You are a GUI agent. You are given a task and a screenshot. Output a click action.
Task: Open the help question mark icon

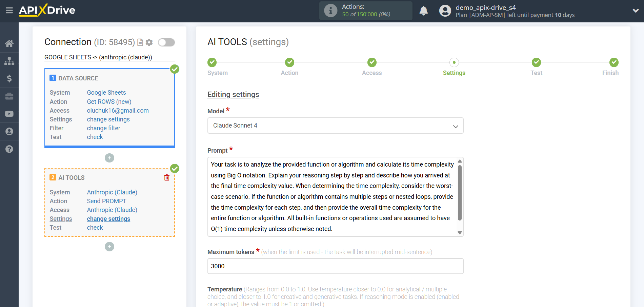pyautogui.click(x=9, y=149)
